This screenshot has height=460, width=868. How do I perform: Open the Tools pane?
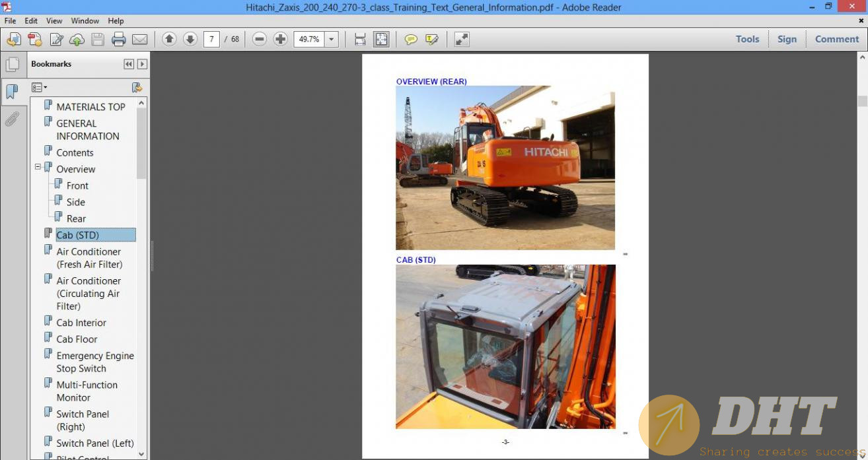(748, 39)
